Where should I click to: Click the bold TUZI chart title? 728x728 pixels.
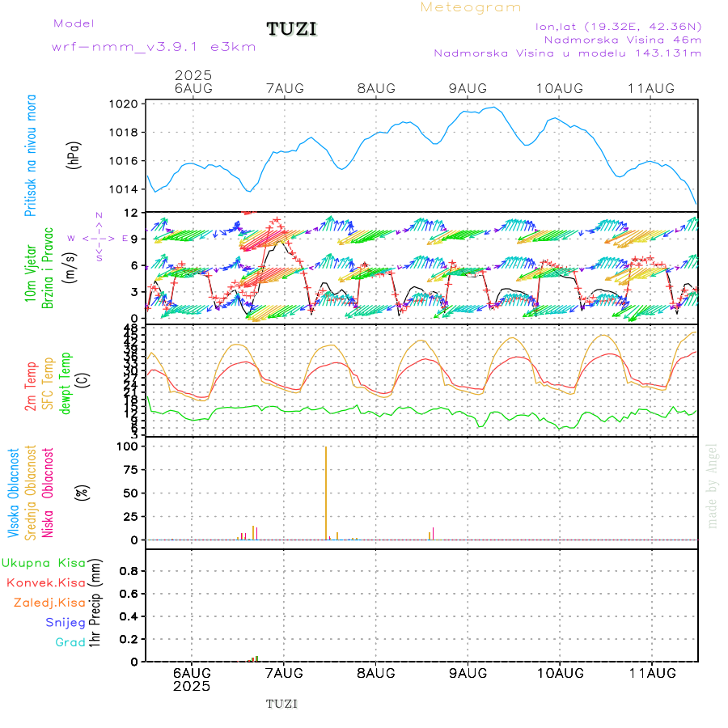click(292, 30)
